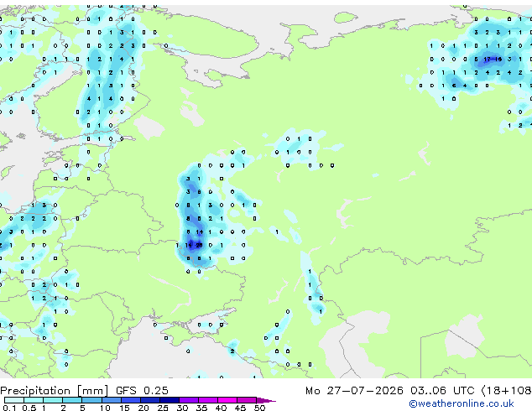Screen dimensions: 532x411
Task: Click the '0.1' legend scale label
Action: (x=9, y=408)
